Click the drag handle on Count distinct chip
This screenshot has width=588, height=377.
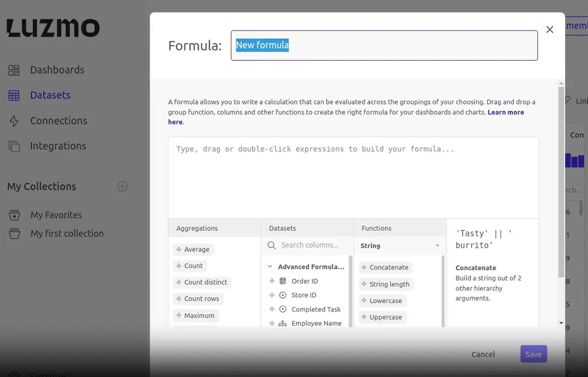coord(179,282)
